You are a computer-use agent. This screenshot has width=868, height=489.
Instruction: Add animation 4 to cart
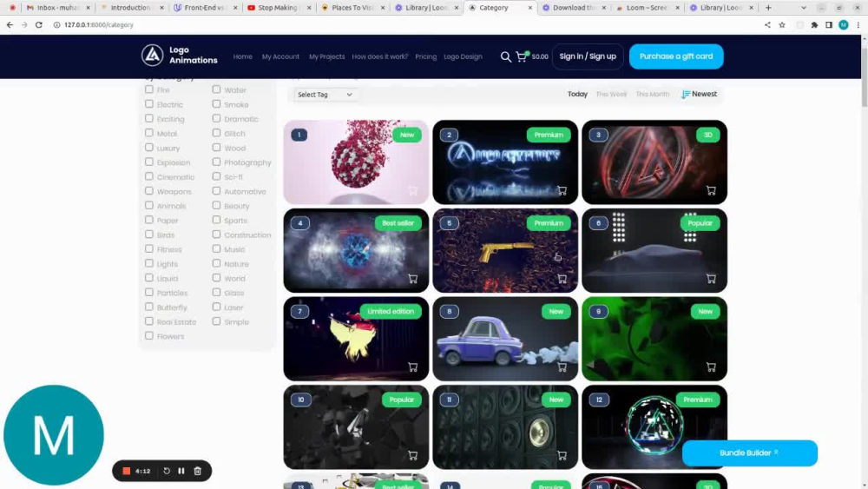click(413, 279)
